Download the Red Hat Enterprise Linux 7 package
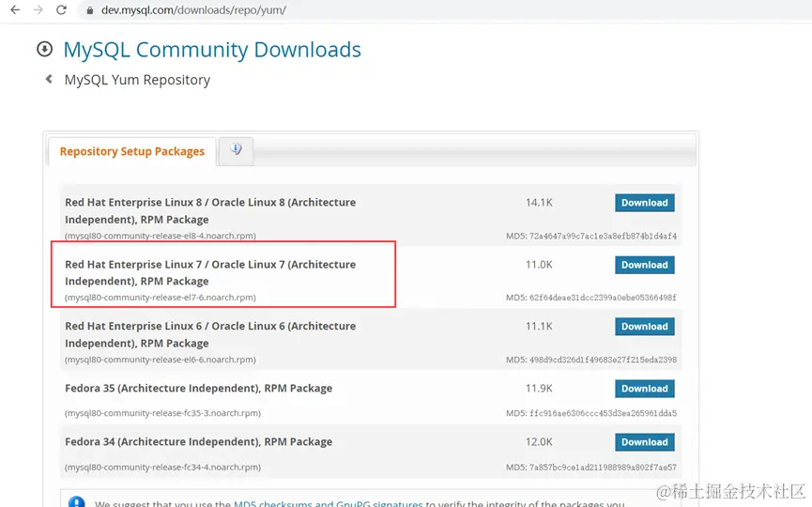The height and width of the screenshot is (507, 812). pos(644,265)
